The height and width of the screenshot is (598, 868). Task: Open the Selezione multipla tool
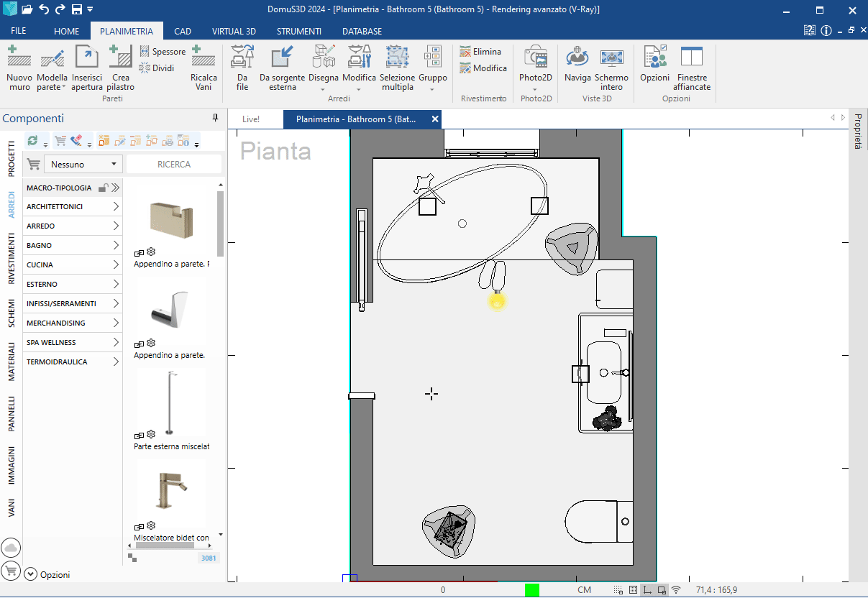[397, 68]
